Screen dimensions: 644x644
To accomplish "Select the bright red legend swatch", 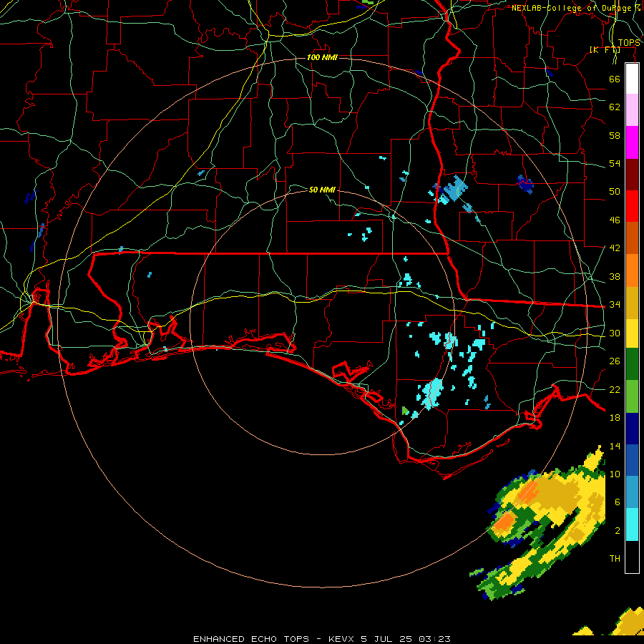I will [x=632, y=206].
